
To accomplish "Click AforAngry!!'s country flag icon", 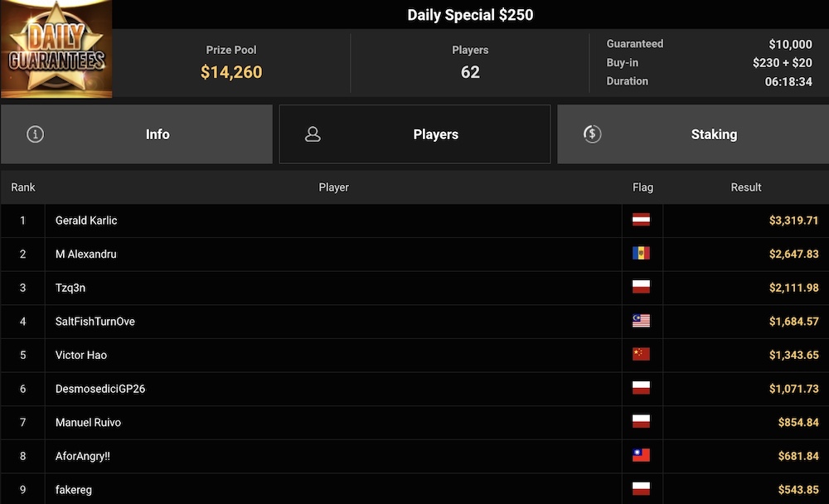I will pos(641,456).
